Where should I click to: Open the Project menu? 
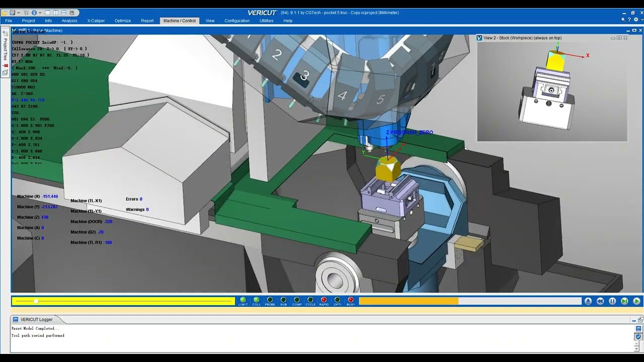click(x=29, y=21)
